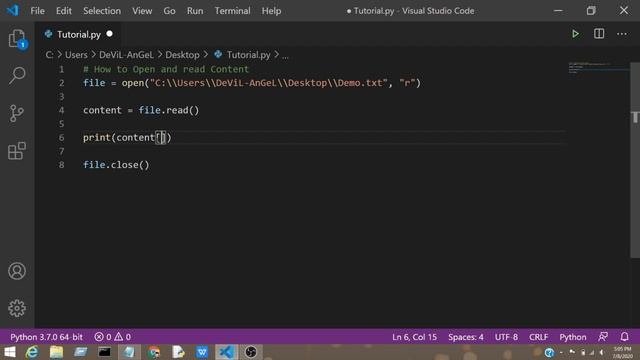Click the unsaved dot on the Tutorial.py tab
This screenshot has height=360, width=640.
point(109,34)
